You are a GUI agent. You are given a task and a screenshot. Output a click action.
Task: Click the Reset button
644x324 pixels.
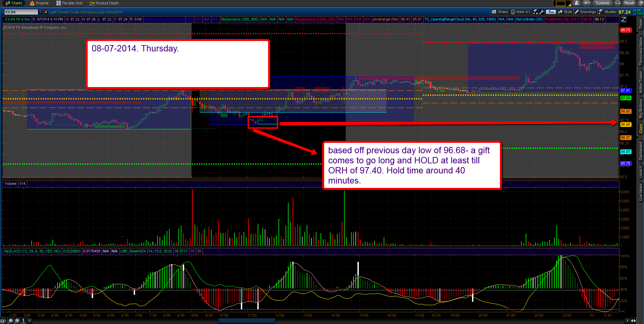pyautogui.click(x=629, y=3)
